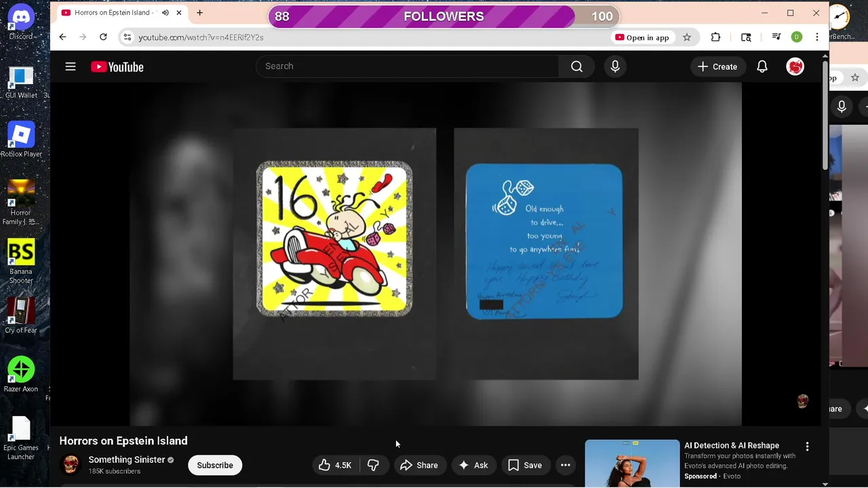
Task: Click the YouTube search magnifier button
Action: (x=576, y=66)
